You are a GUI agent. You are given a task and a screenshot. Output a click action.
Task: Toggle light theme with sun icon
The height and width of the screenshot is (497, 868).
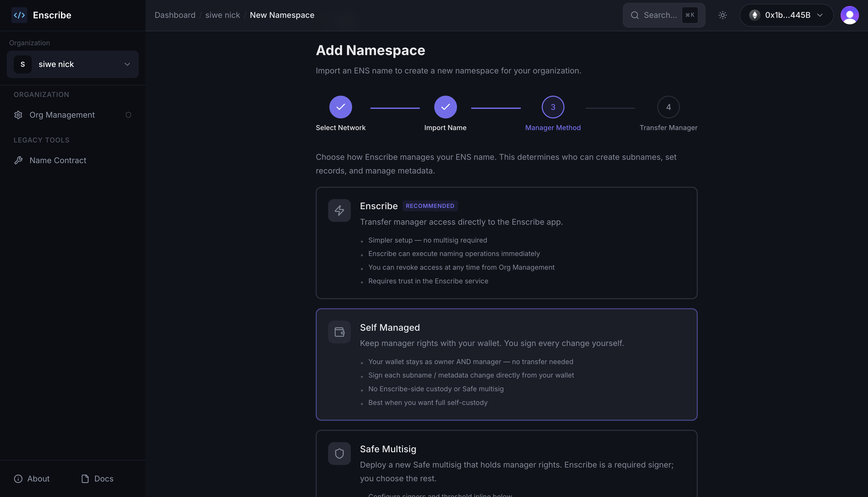pyautogui.click(x=722, y=15)
